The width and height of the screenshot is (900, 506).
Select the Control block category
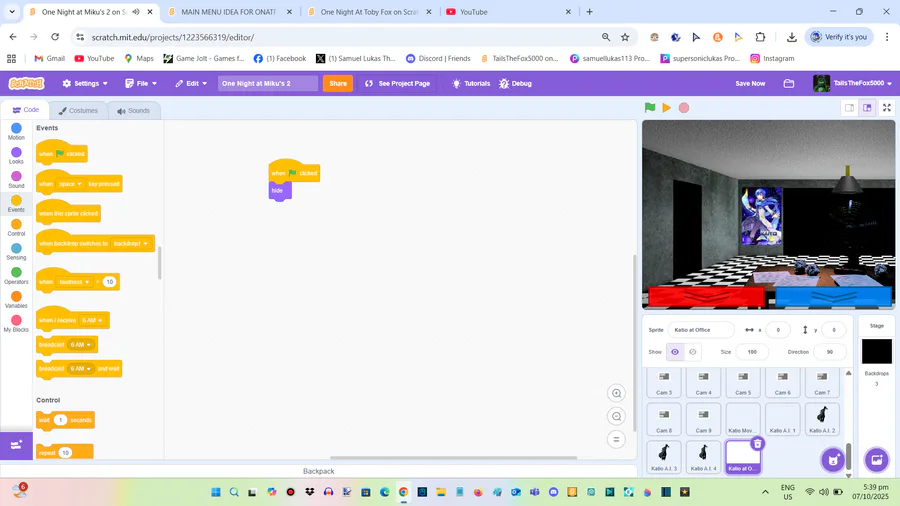tap(16, 228)
